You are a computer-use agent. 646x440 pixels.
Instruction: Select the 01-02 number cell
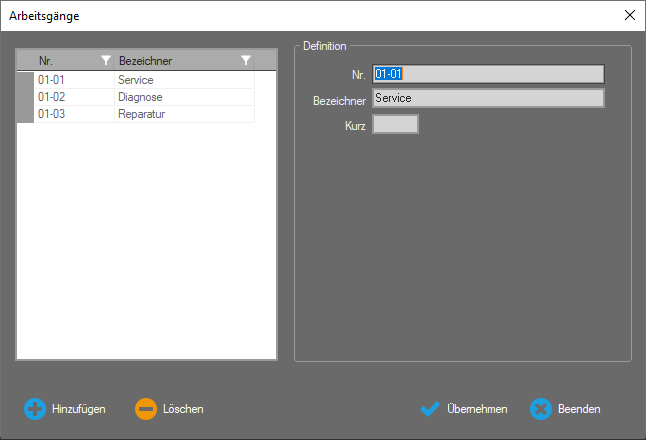coord(73,97)
